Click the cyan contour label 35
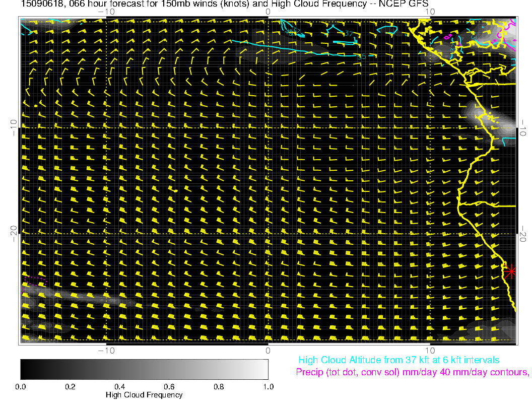Viewport: 532px width, 411px height. [x=361, y=57]
